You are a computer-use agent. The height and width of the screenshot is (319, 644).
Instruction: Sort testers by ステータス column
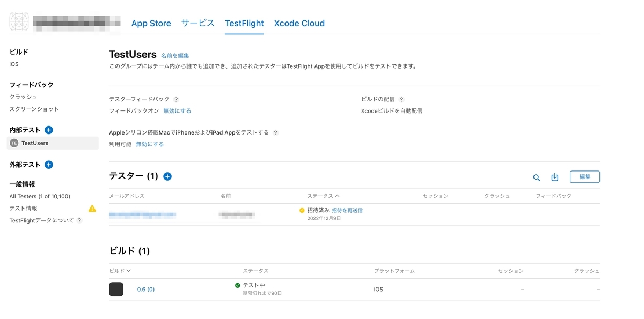323,196
